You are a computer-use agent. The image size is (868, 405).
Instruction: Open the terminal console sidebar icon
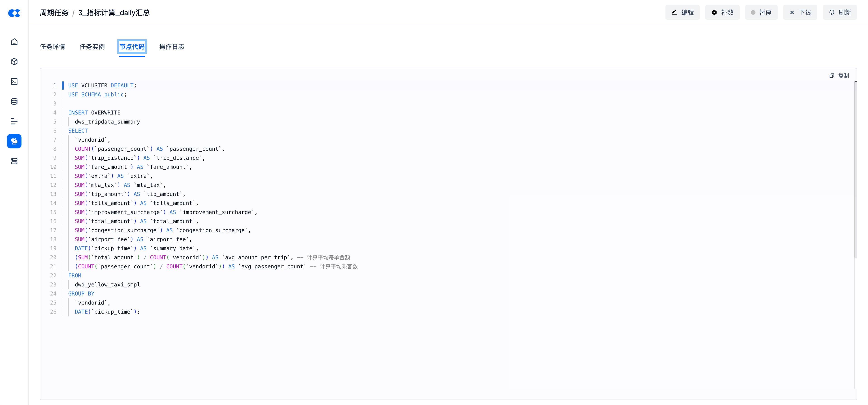[14, 82]
